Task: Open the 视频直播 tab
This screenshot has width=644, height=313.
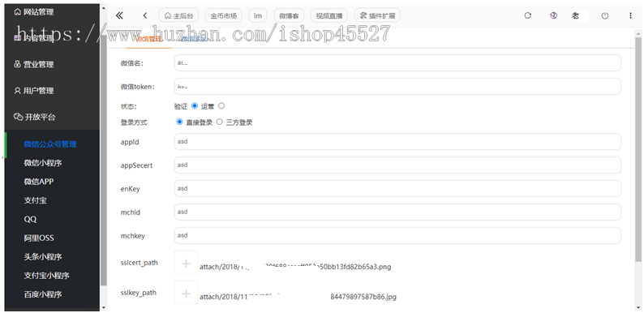Action: point(329,15)
